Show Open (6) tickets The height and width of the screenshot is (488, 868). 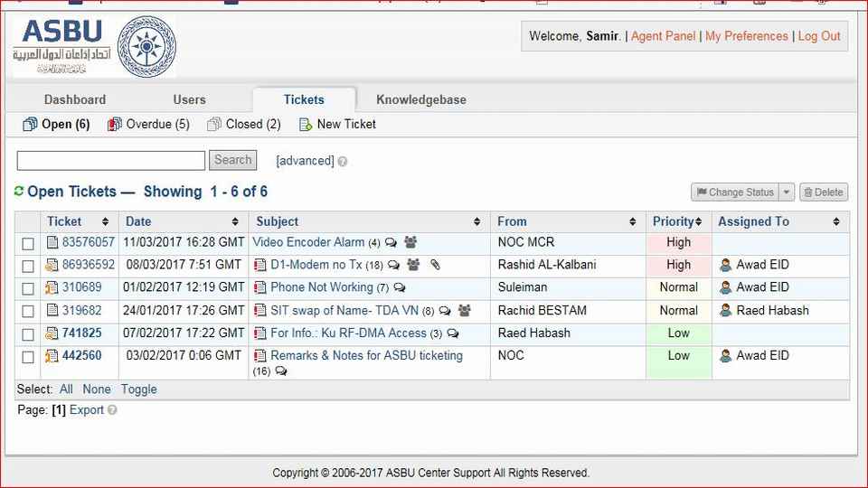pyautogui.click(x=56, y=124)
